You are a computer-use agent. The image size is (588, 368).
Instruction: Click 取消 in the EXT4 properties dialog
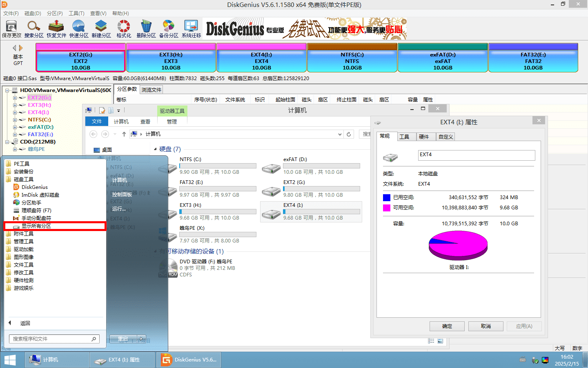pyautogui.click(x=486, y=326)
